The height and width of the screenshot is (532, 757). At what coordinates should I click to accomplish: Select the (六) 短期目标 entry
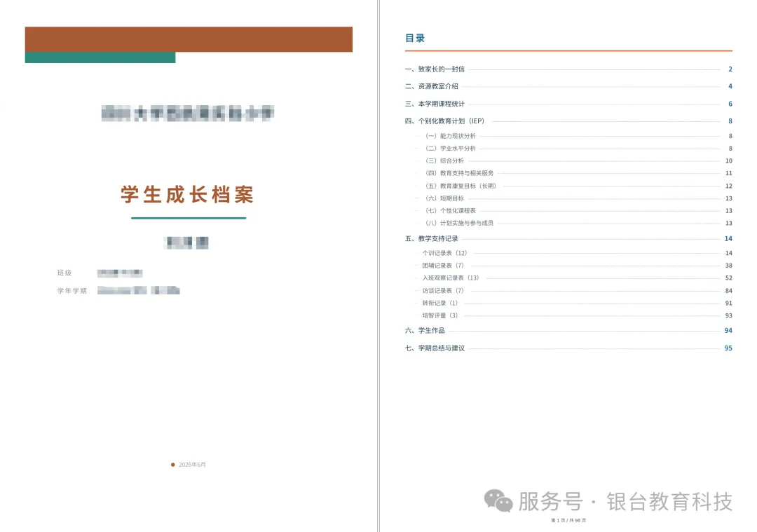click(444, 198)
